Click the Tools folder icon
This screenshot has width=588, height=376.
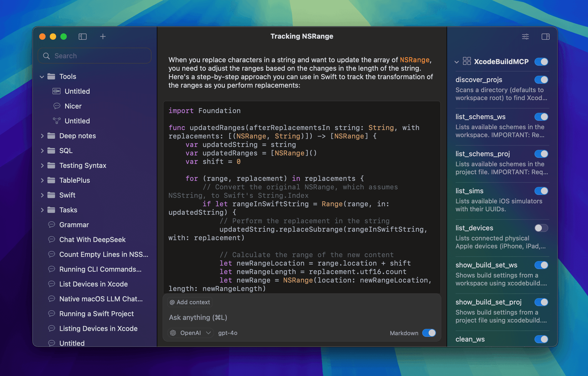pos(51,77)
